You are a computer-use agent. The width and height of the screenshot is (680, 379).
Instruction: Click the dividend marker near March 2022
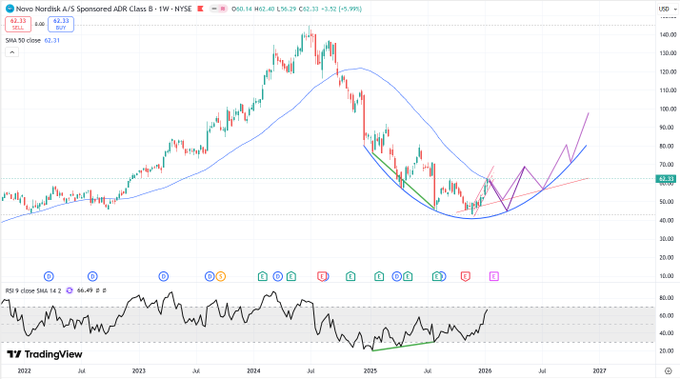pyautogui.click(x=49, y=276)
